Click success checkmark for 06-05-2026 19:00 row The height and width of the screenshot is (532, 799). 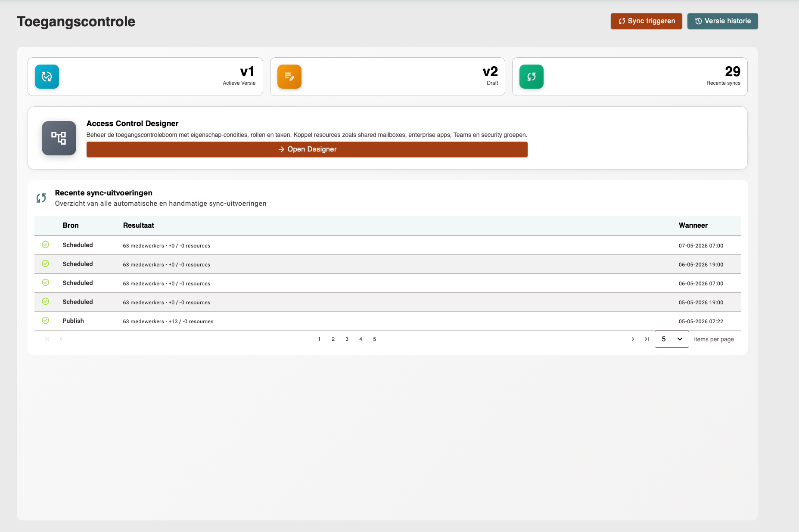point(46,263)
